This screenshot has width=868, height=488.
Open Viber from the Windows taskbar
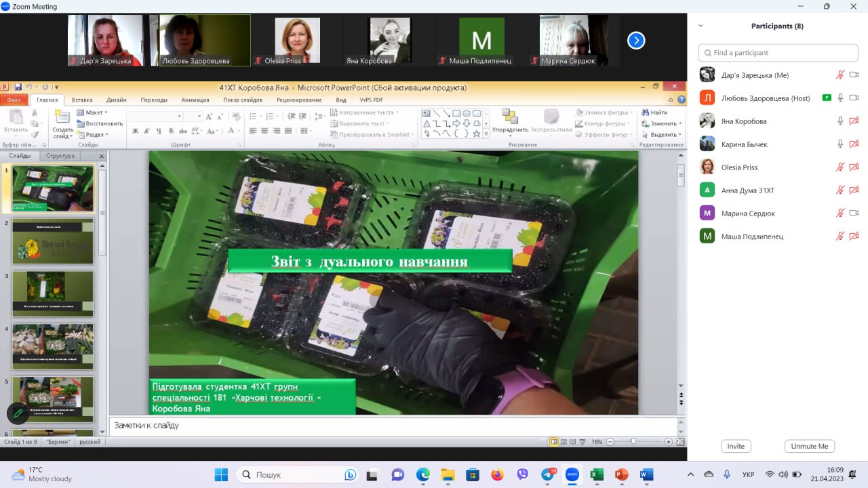click(522, 474)
